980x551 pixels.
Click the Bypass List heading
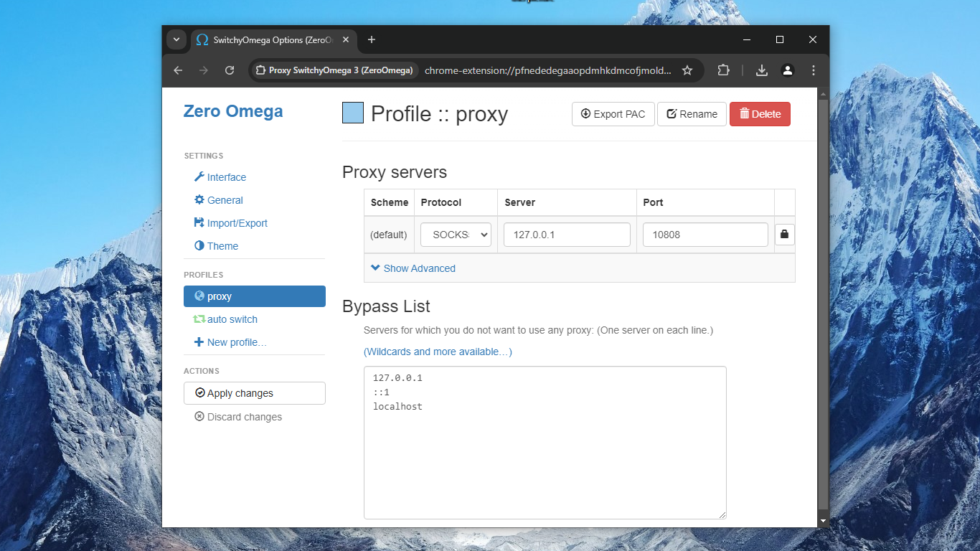(x=386, y=306)
